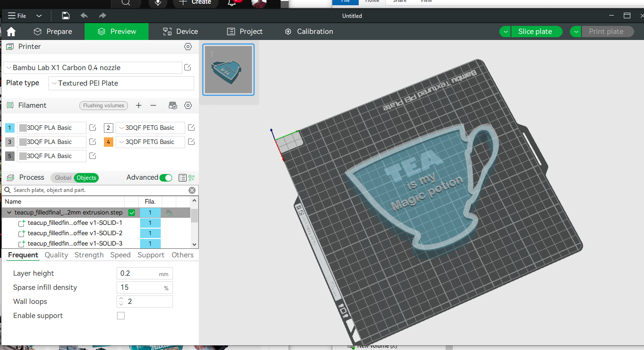Open printer settings gear icon
Screen dimensions: 644x350
(x=188, y=47)
